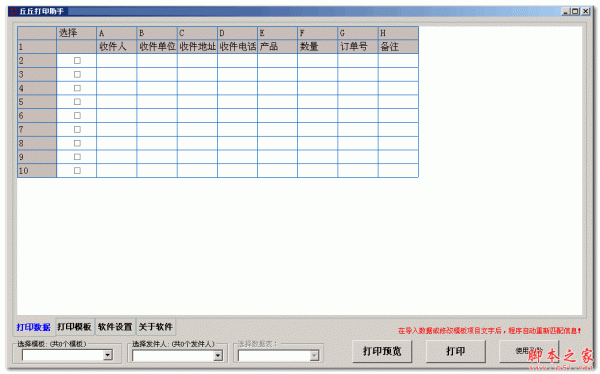Tick the checkbox in row 10
Image resolution: width=600 pixels, height=374 pixels.
[x=77, y=170]
